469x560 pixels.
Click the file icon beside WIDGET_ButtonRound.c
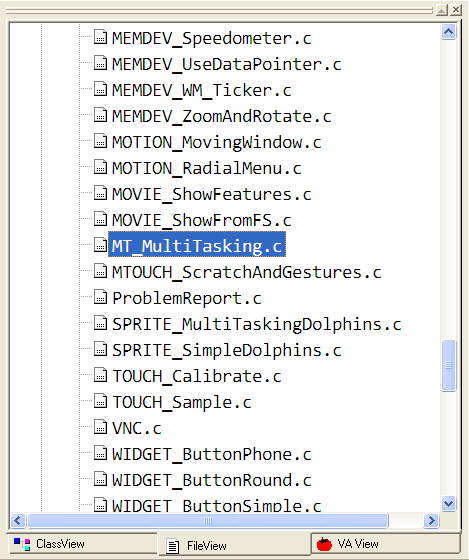tap(100, 479)
